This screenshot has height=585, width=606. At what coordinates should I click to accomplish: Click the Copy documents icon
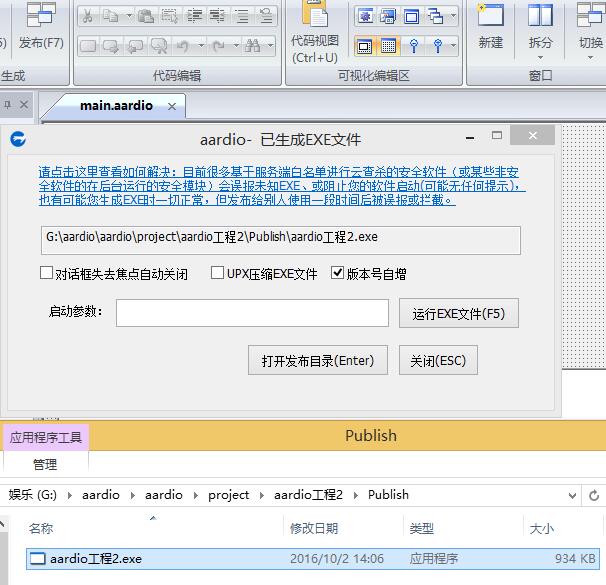(111, 16)
